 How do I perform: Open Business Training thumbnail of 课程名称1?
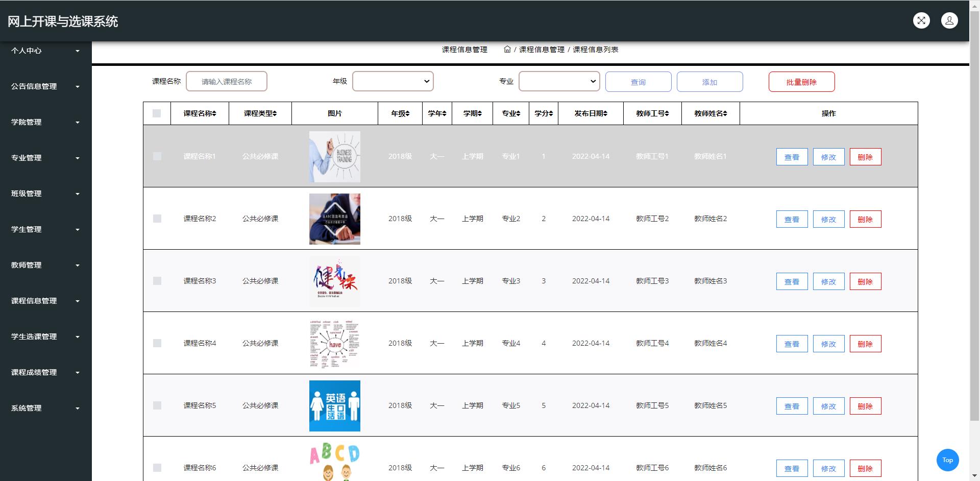pos(335,157)
